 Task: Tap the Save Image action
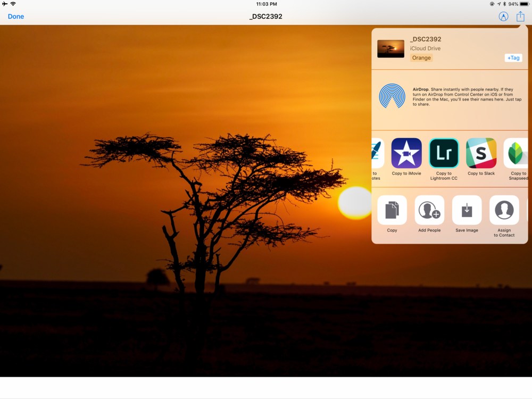(x=467, y=210)
